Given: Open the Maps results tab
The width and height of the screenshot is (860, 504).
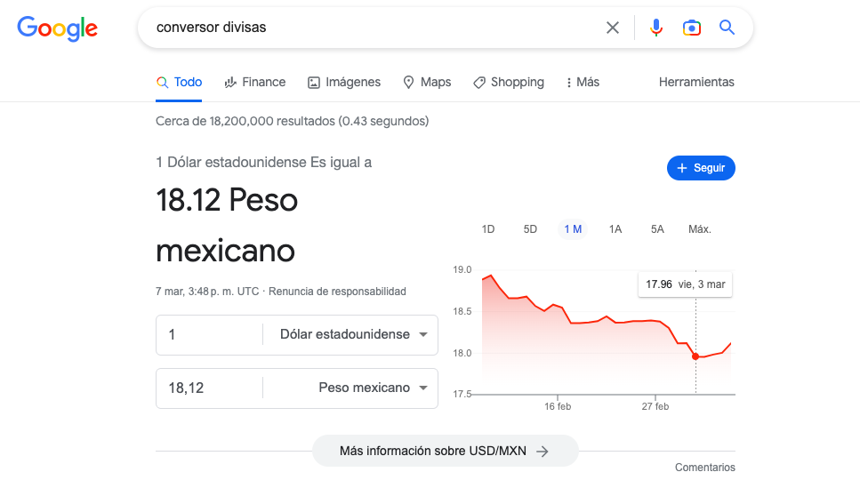Looking at the screenshot, I should tap(427, 83).
